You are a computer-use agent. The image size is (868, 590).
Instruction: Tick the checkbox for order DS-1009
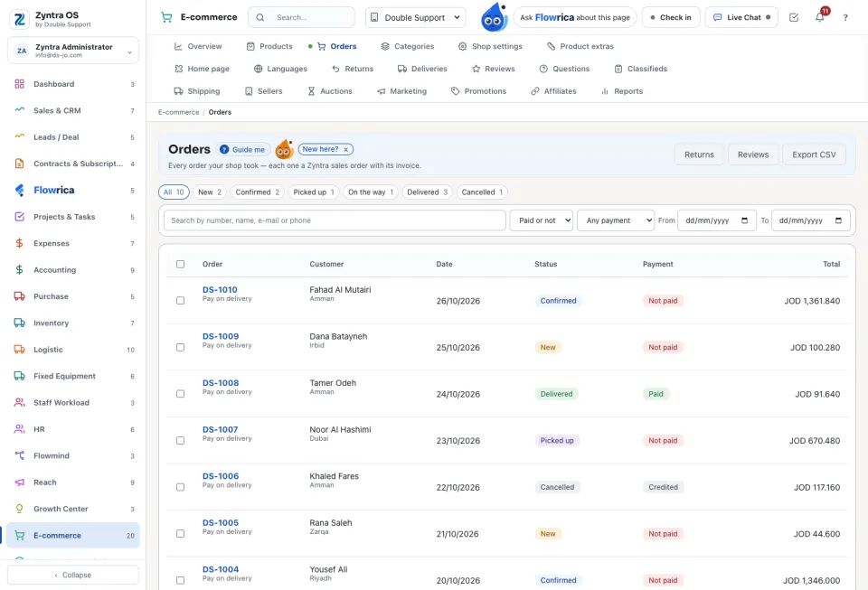point(181,347)
